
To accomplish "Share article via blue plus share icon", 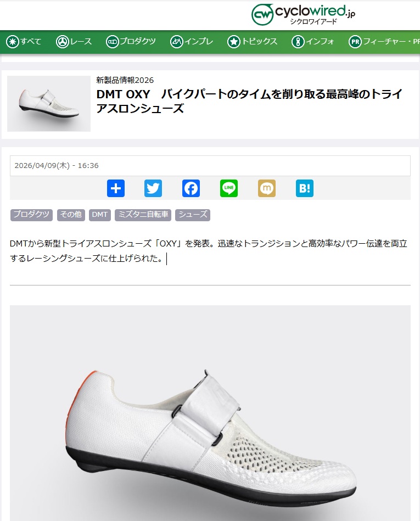I will pos(116,188).
